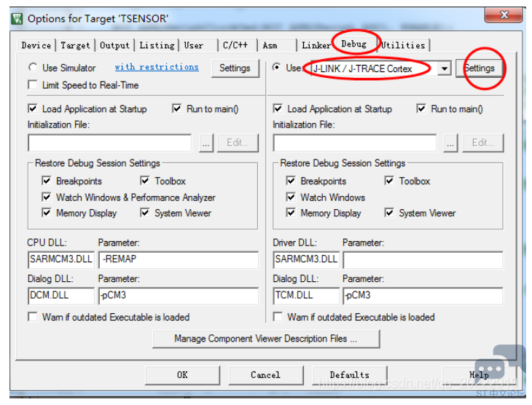Toggle simulator Memory Display checkbox

pyautogui.click(x=47, y=213)
